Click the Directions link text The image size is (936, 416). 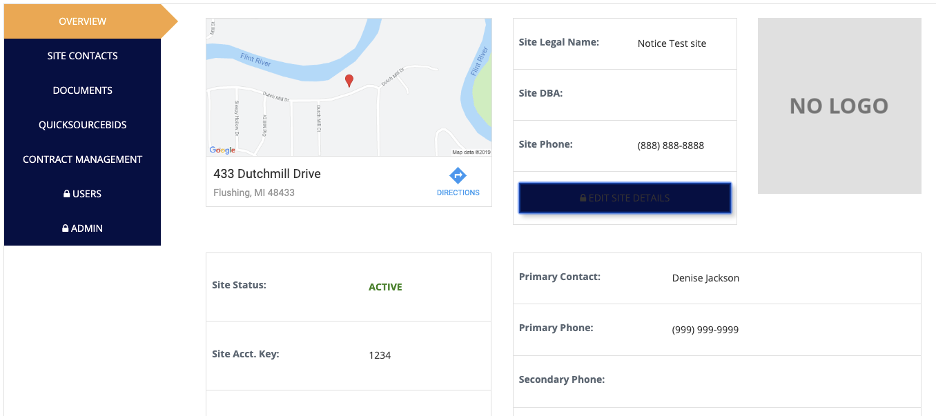tap(458, 192)
